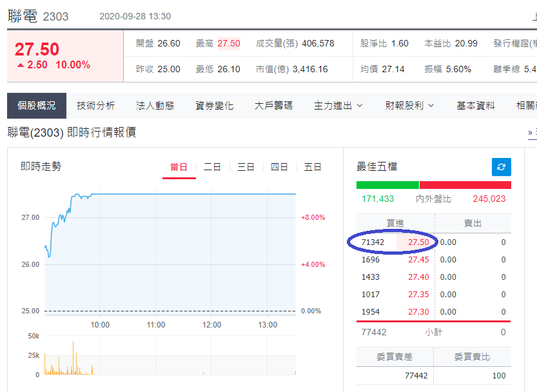Viewport: 537px width, 392px height.
Task: Go to 資券變化 tab
Action: coord(214,106)
